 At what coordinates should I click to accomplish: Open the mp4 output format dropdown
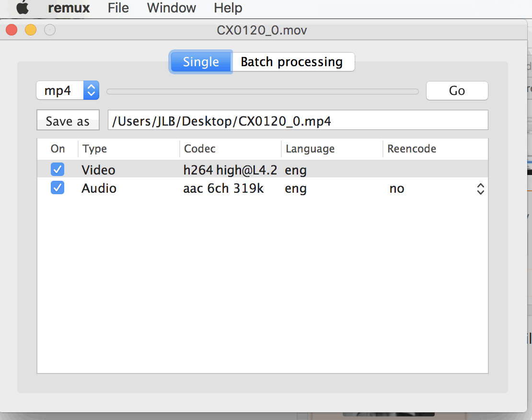68,90
